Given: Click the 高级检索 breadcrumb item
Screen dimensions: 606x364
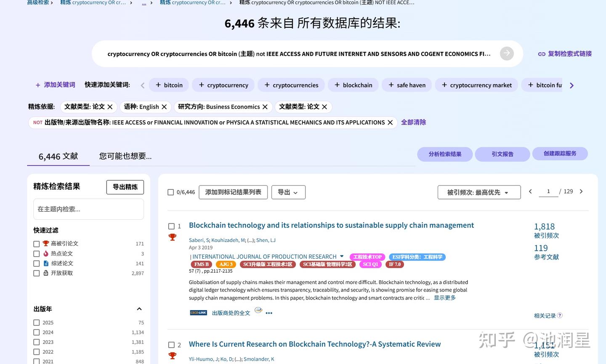Looking at the screenshot, I should click(37, 3).
